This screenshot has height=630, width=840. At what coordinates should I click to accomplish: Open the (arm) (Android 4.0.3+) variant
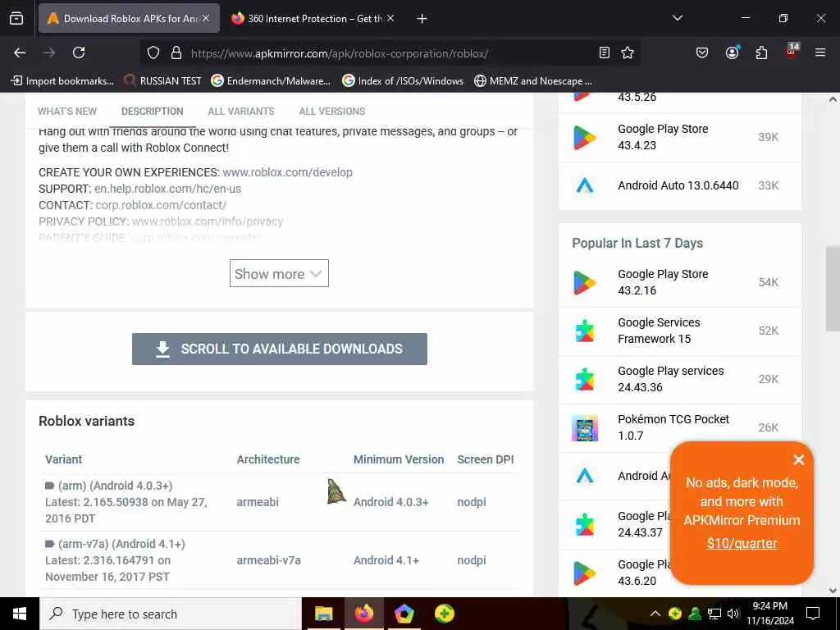pyautogui.click(x=115, y=486)
